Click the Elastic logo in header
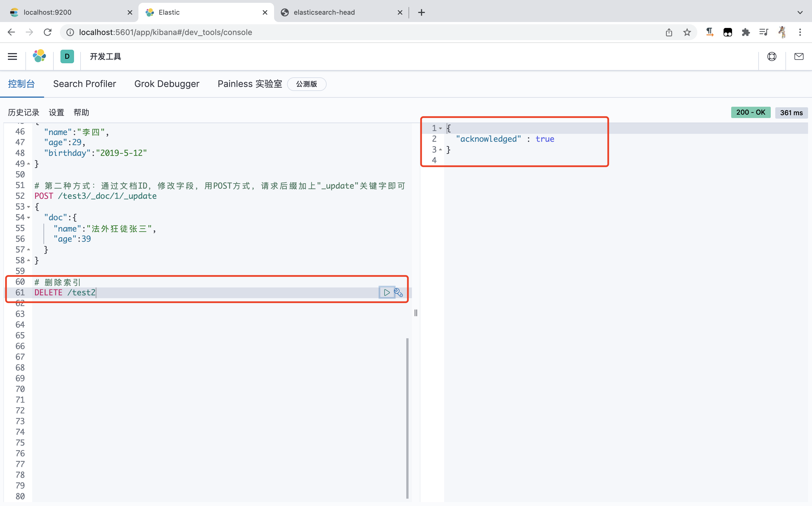Viewport: 812px width, 506px height. tap(40, 56)
